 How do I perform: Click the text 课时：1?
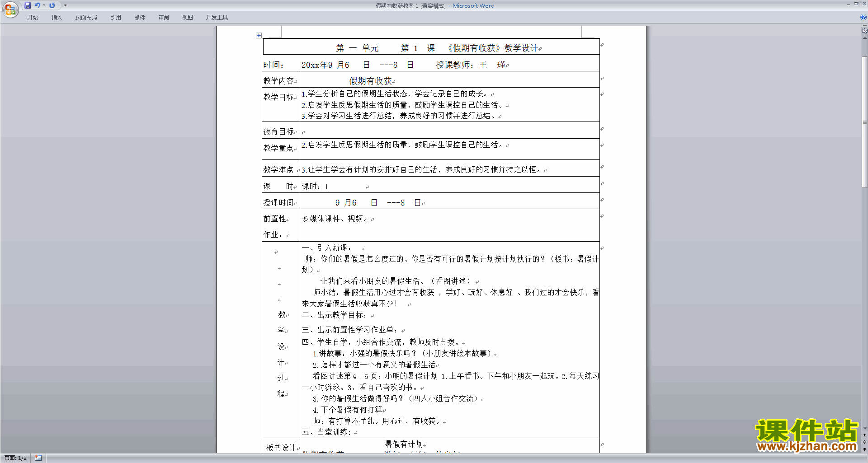pos(315,187)
